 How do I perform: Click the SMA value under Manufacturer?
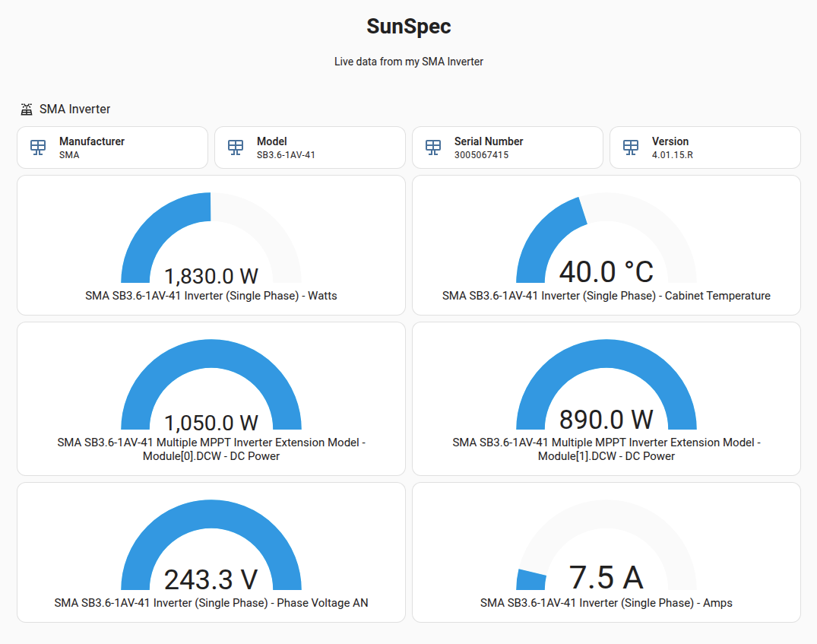coord(69,155)
